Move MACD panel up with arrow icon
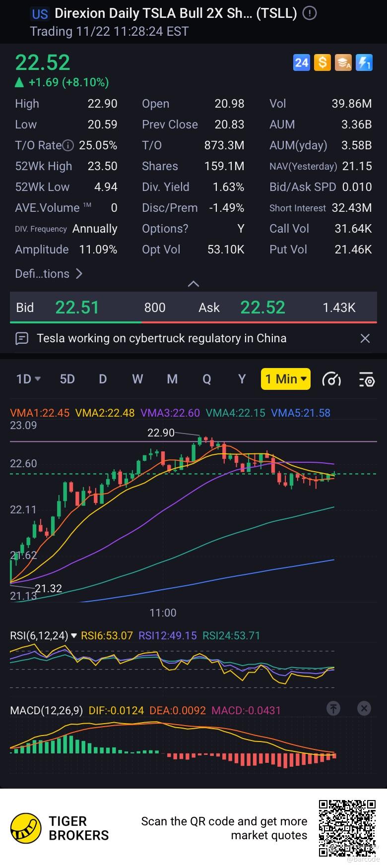The image size is (387, 868). tap(333, 708)
